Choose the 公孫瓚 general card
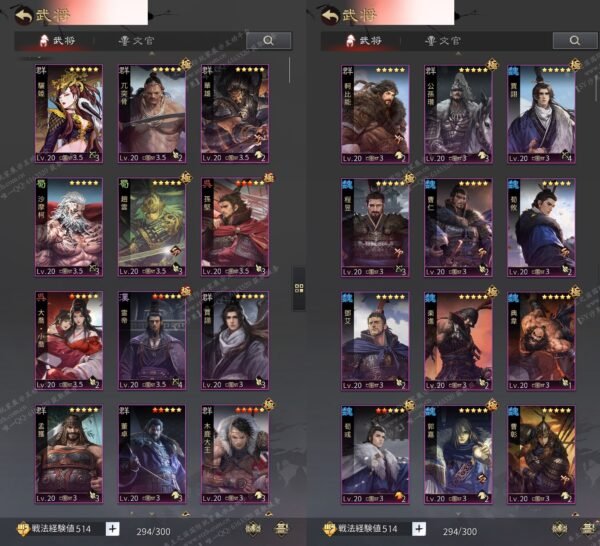Viewport: 600px width, 546px height. (x=457, y=115)
